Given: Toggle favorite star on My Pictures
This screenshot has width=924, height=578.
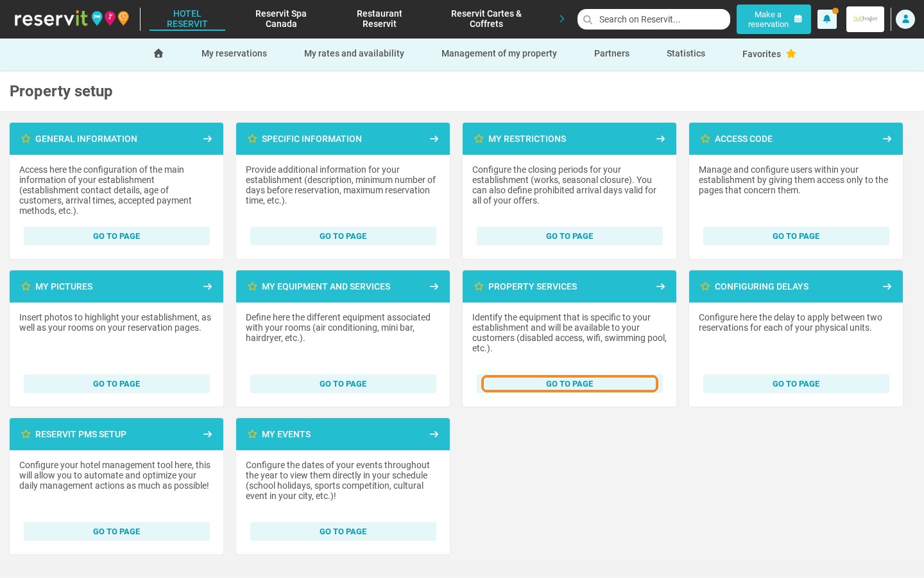Looking at the screenshot, I should pyautogui.click(x=26, y=286).
